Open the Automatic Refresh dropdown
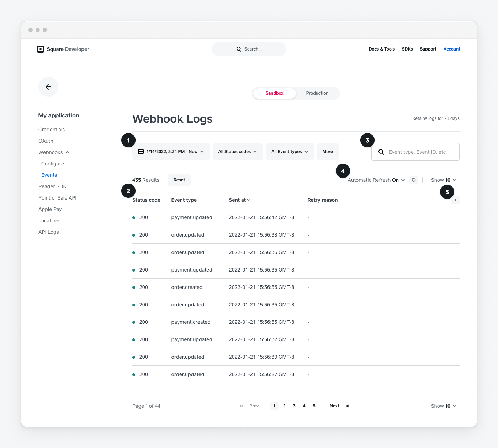Image resolution: width=498 pixels, height=448 pixels. (376, 180)
